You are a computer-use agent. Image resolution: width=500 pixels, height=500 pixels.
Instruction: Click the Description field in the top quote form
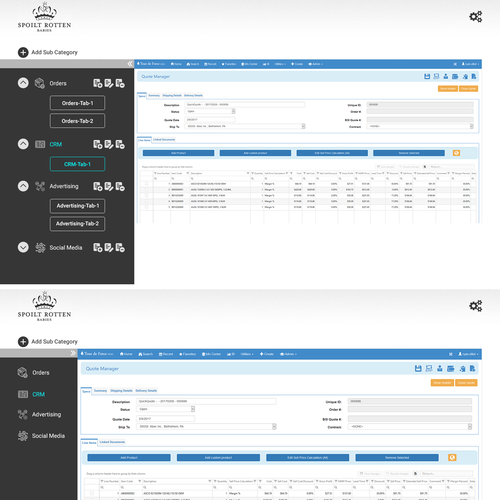pos(245,105)
